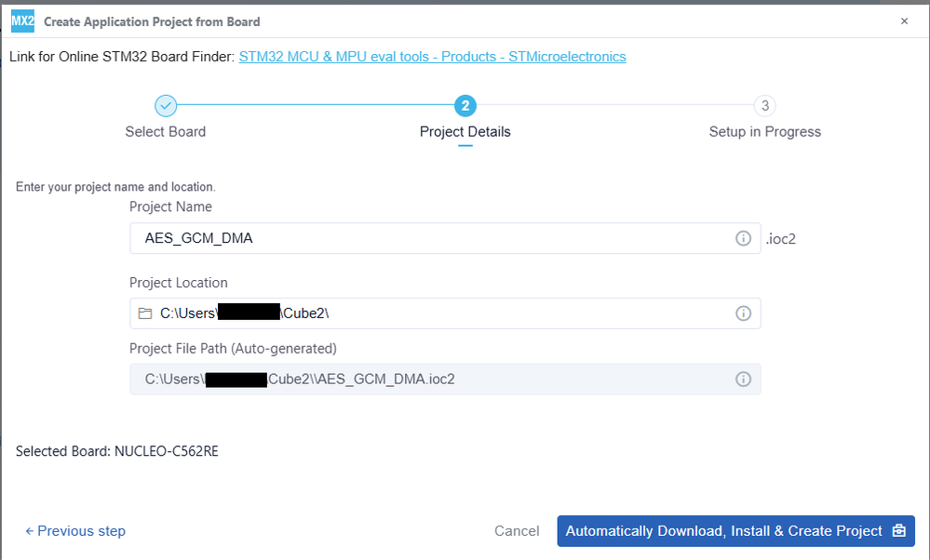Click the 'Project Name' label
The image size is (930, 560).
coord(170,207)
